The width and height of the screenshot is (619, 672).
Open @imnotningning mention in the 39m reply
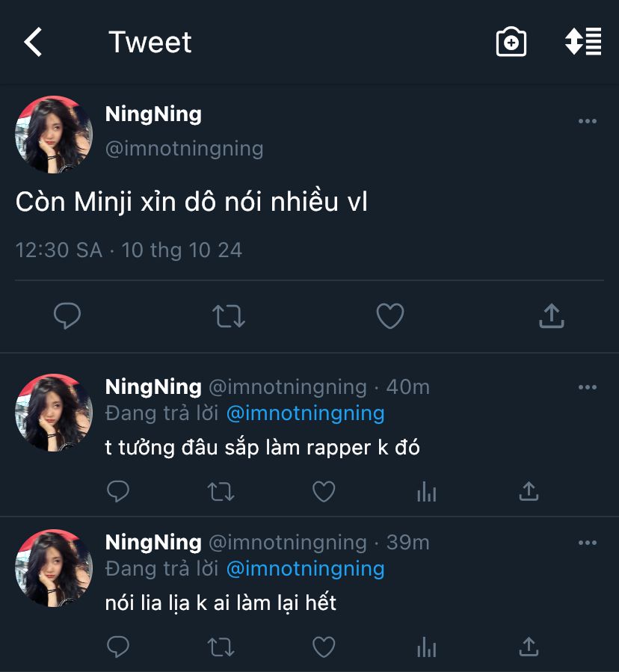pyautogui.click(x=305, y=568)
